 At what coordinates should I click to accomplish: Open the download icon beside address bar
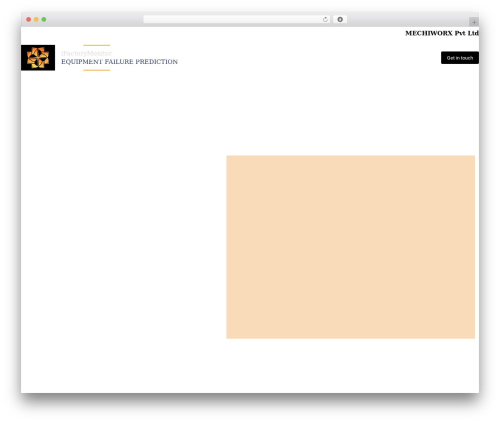point(340,19)
